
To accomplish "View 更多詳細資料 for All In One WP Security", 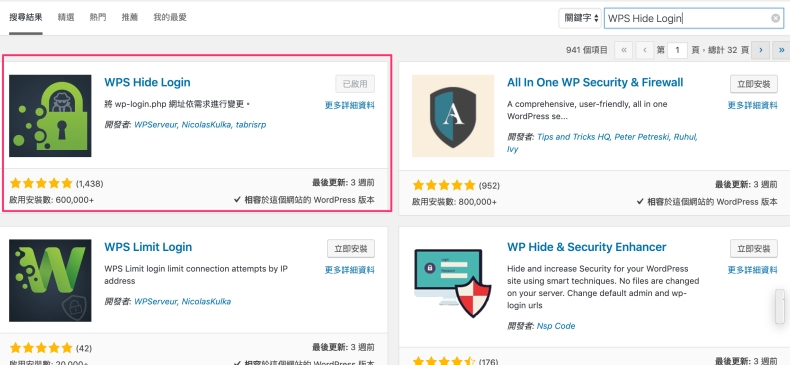I will click(753, 105).
